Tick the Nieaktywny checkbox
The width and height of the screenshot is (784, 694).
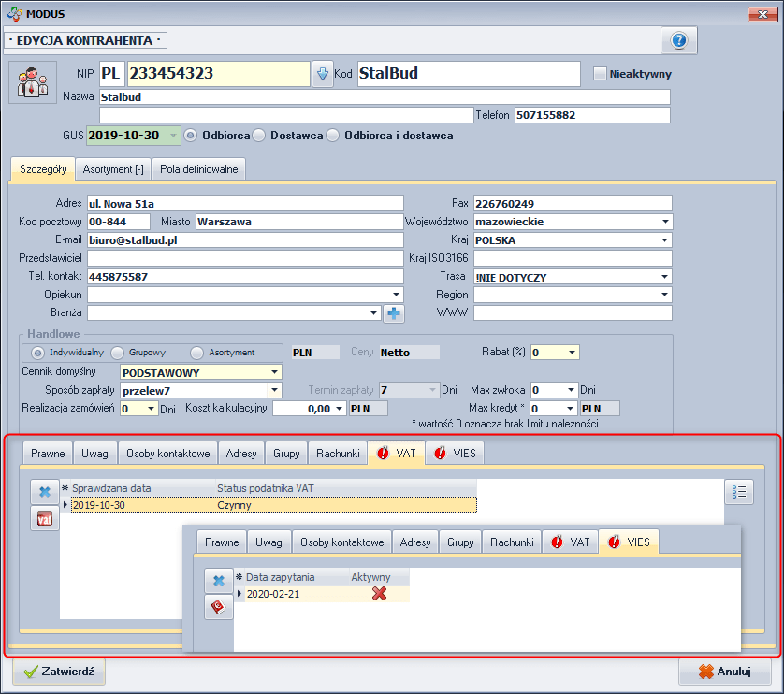[x=600, y=74]
